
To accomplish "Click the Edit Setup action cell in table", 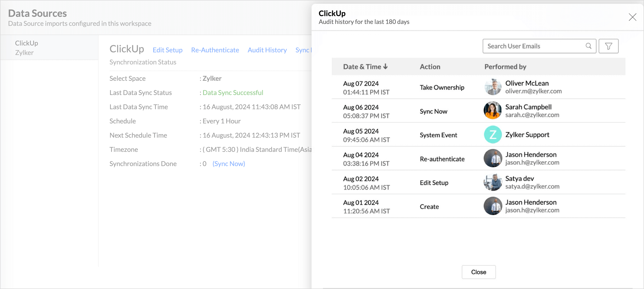I will tap(434, 183).
